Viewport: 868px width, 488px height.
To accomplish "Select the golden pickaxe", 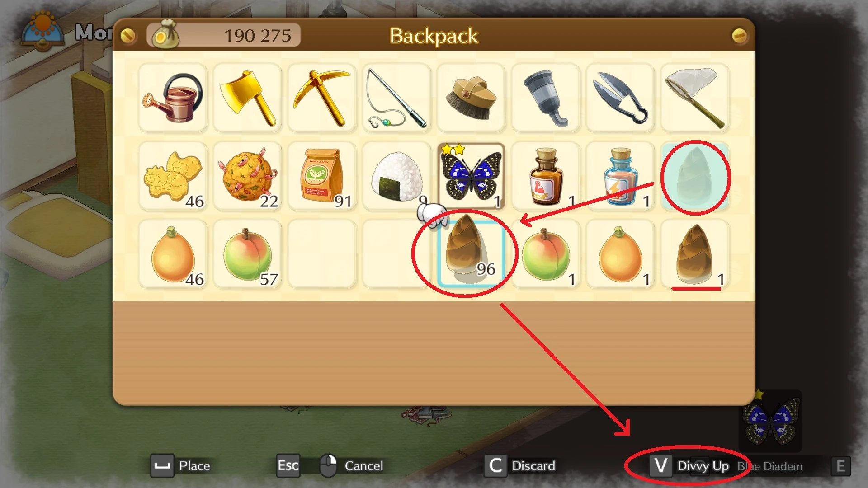I will click(322, 98).
